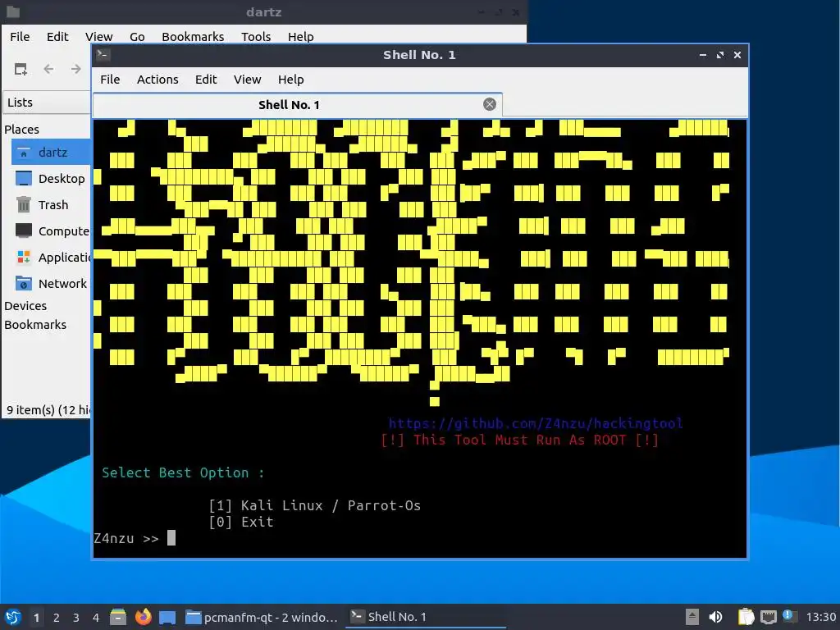Open the network monitor tray icon
The height and width of the screenshot is (630, 840).
tap(768, 617)
